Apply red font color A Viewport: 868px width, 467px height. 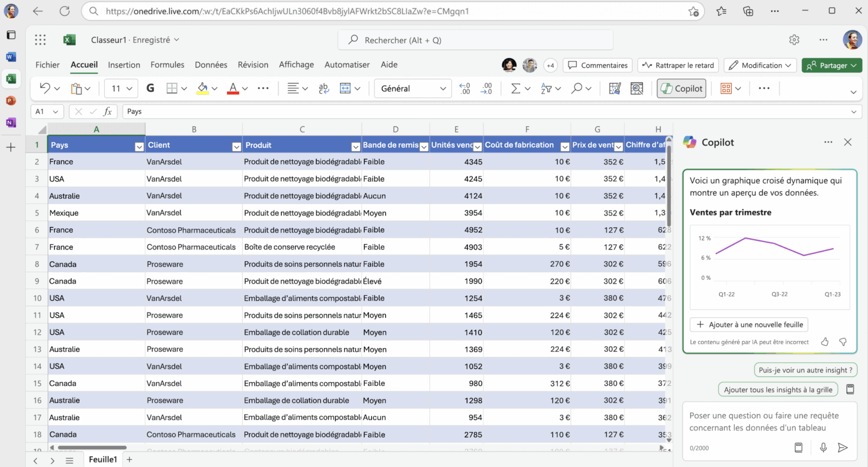coord(233,88)
